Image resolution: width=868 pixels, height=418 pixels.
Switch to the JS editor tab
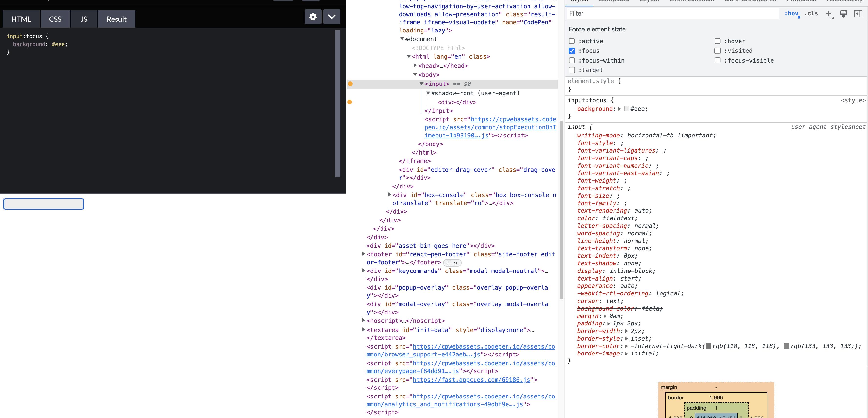tap(84, 19)
